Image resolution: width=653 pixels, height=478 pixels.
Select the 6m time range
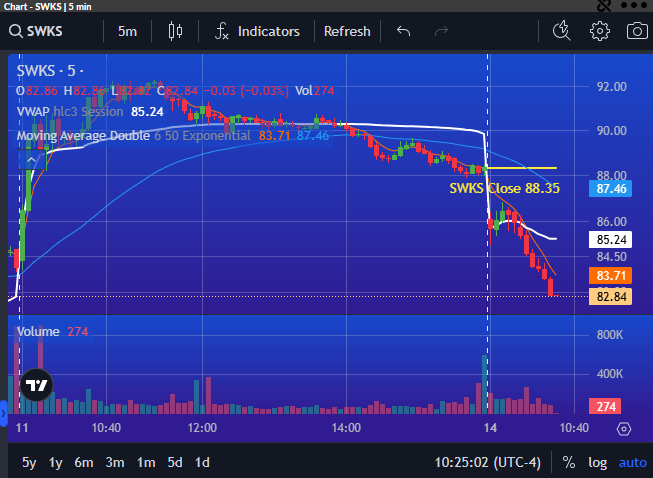point(84,463)
